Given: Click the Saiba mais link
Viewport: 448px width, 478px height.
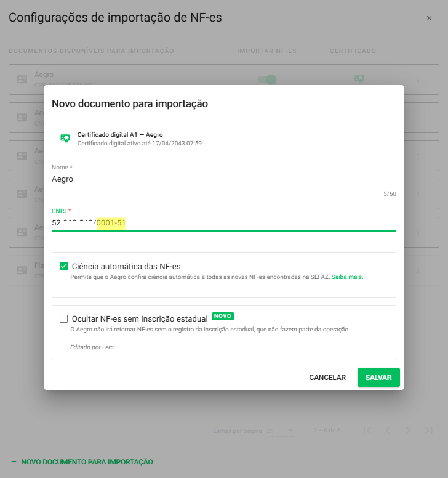Looking at the screenshot, I should click(x=347, y=277).
